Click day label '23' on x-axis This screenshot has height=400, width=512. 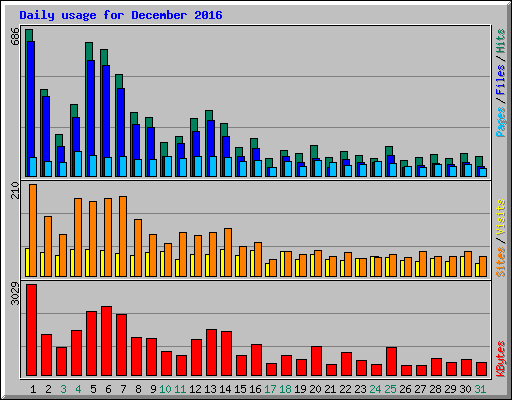(x=360, y=389)
